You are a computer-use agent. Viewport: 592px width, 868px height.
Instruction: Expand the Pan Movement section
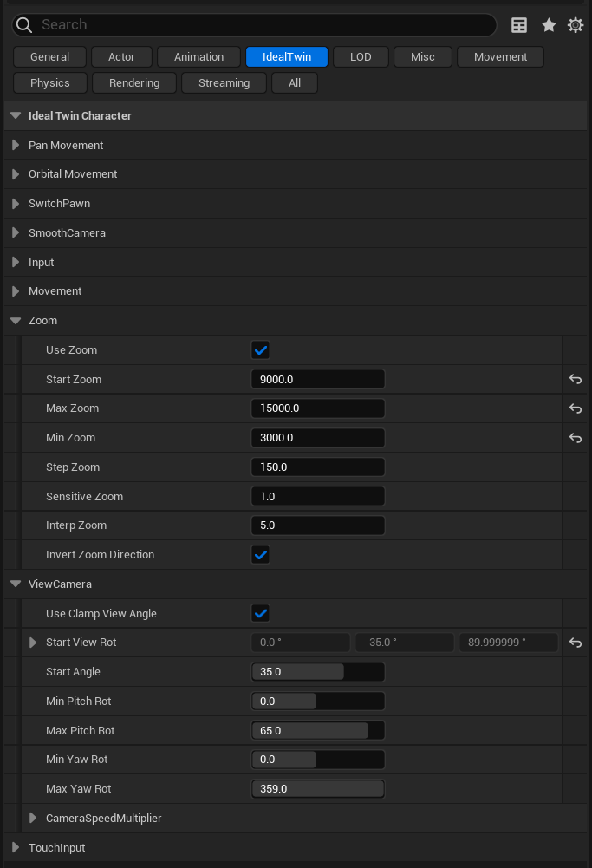[x=16, y=145]
